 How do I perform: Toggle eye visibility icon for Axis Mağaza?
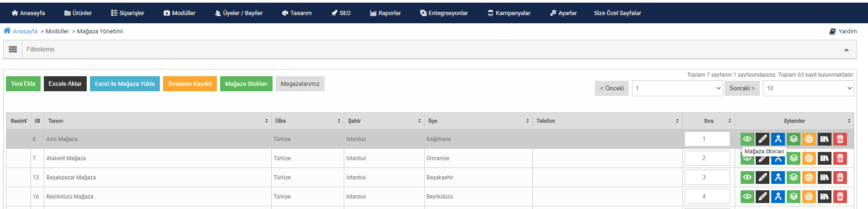[747, 139]
